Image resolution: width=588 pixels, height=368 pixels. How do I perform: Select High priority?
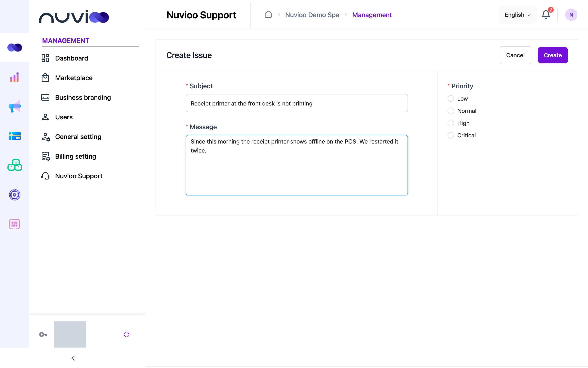451,123
